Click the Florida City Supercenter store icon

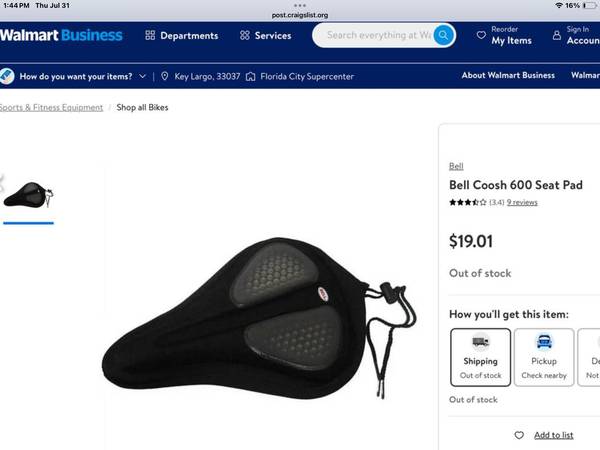click(x=250, y=77)
